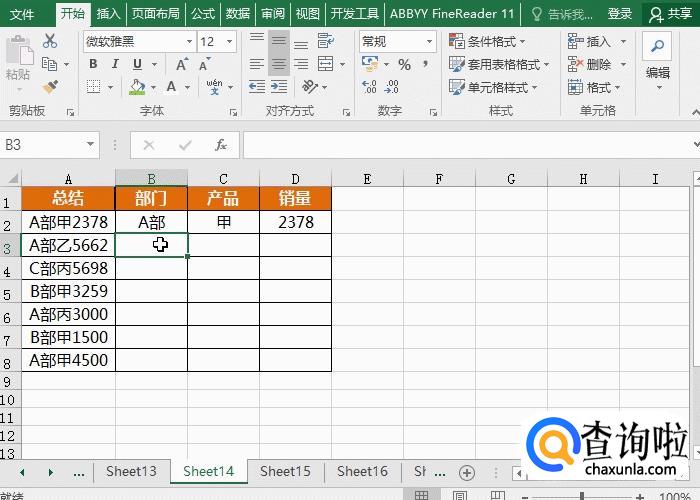The width and height of the screenshot is (700, 500).
Task: Align cell content to top
Action: click(x=257, y=38)
